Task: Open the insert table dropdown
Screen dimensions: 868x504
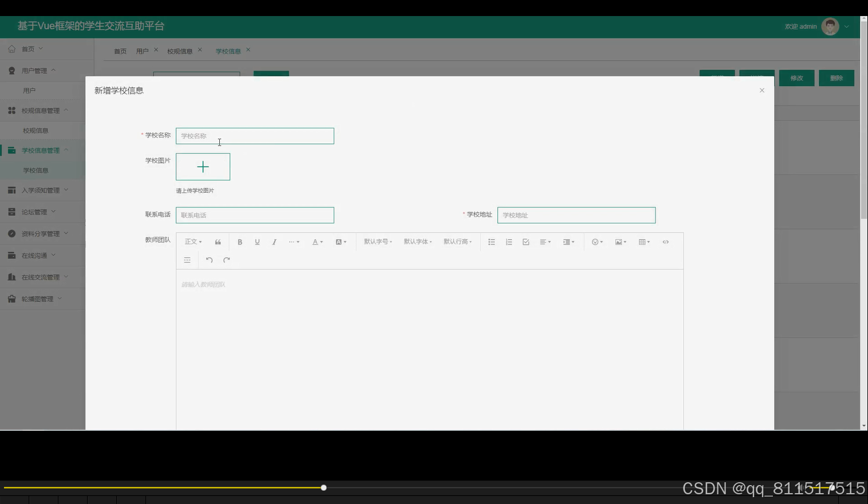Action: point(644,242)
